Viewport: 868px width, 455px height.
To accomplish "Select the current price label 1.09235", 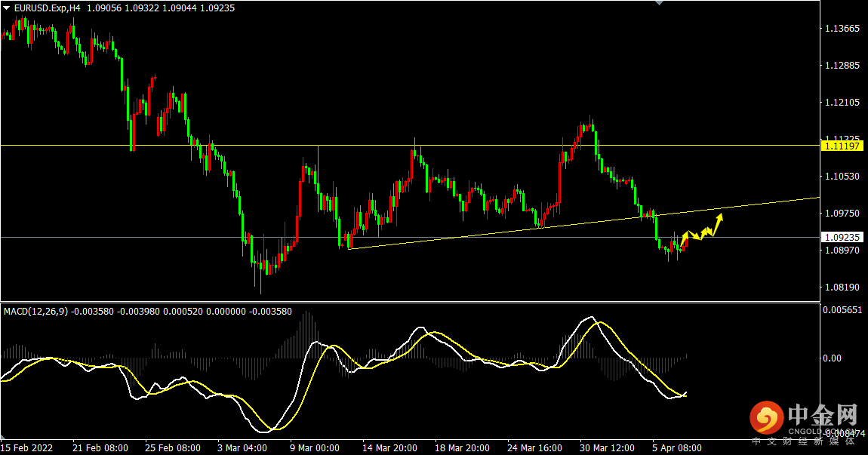I will pos(842,237).
